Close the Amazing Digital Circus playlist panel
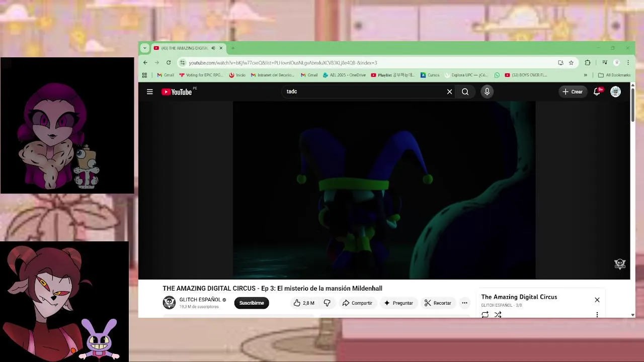This screenshot has height=362, width=644. [597, 300]
